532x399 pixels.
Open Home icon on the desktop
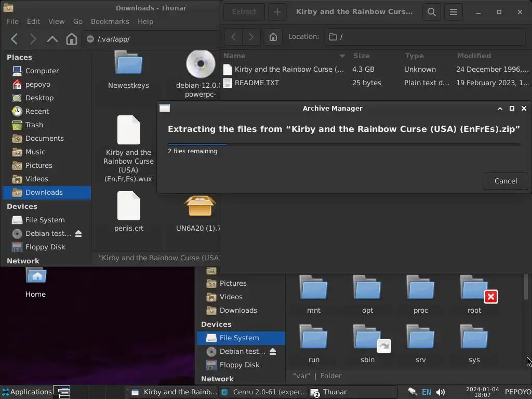(x=36, y=282)
